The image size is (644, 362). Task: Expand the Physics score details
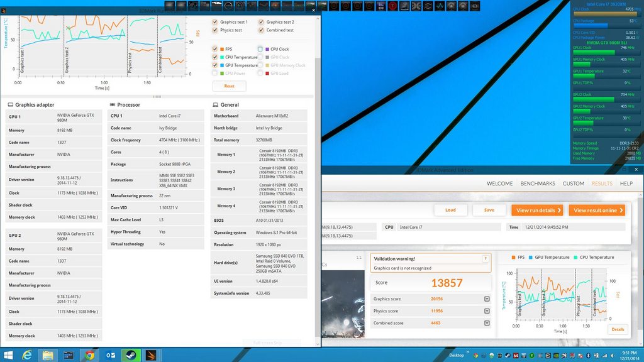tap(487, 310)
